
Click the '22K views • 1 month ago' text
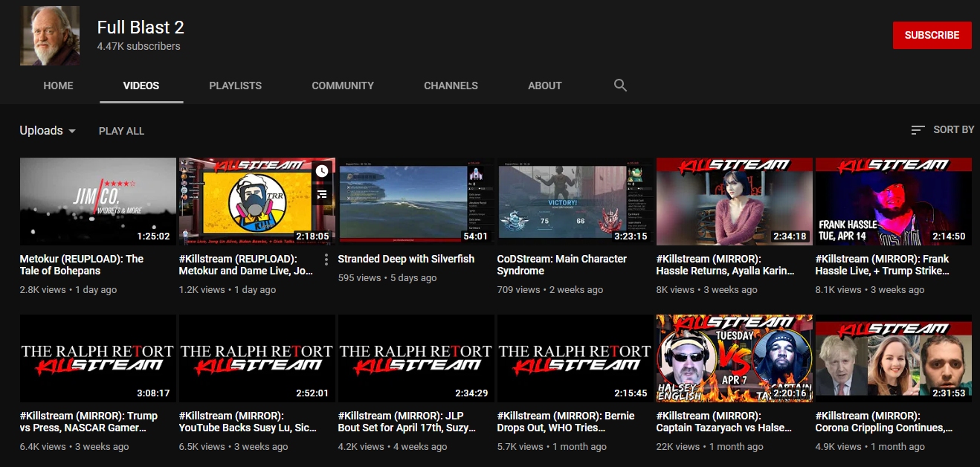pyautogui.click(x=709, y=447)
